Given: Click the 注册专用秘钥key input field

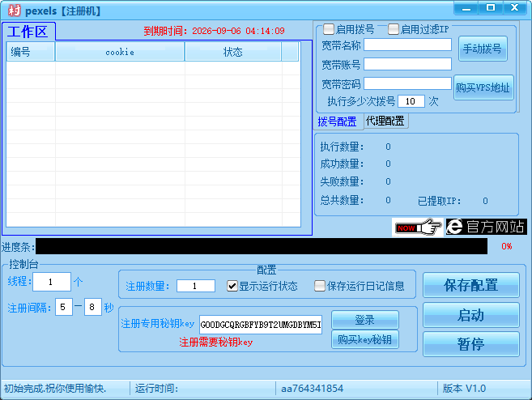Looking at the screenshot, I should click(261, 326).
